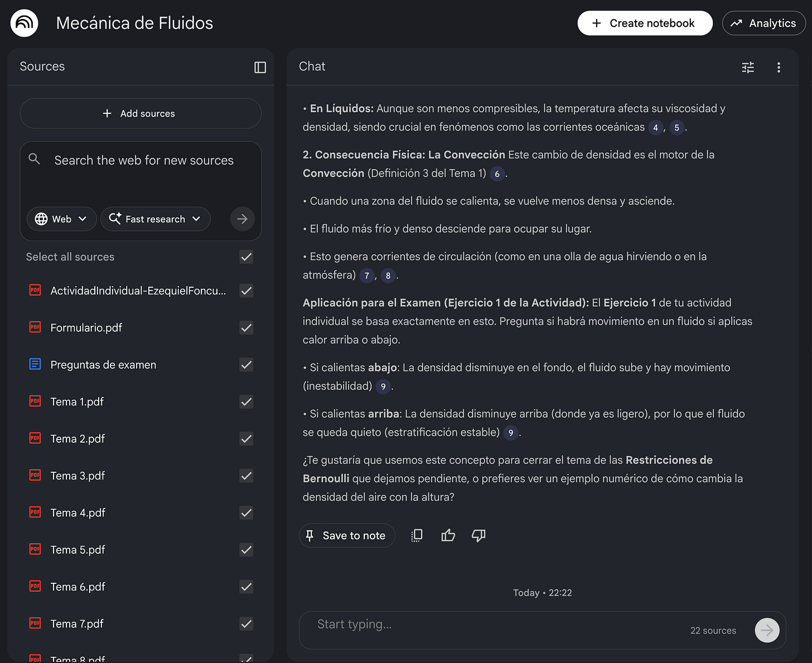Click PDF icon of ActividadIndividual file
812x663 pixels.
coord(35,290)
